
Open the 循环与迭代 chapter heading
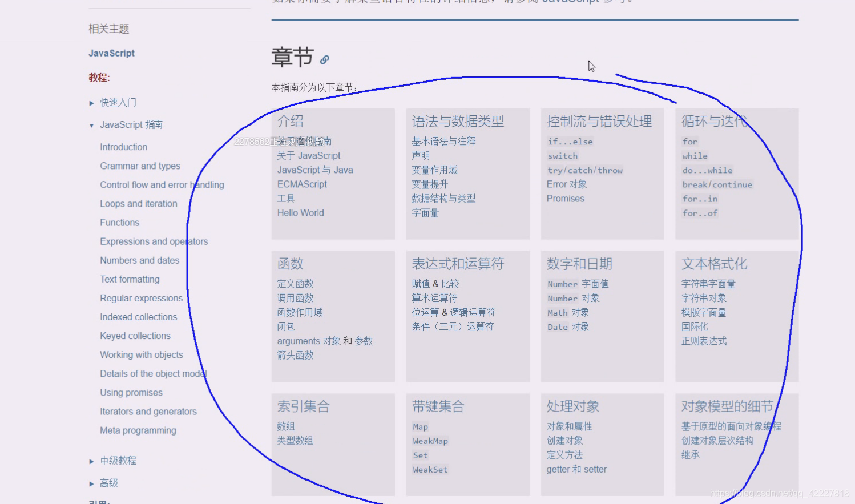click(714, 121)
